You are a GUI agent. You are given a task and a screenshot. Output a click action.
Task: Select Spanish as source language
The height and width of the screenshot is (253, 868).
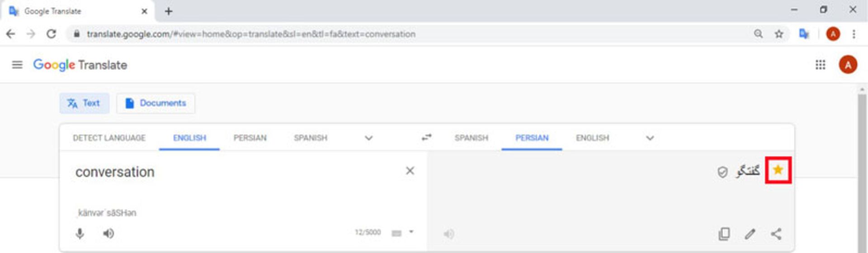[x=310, y=138]
